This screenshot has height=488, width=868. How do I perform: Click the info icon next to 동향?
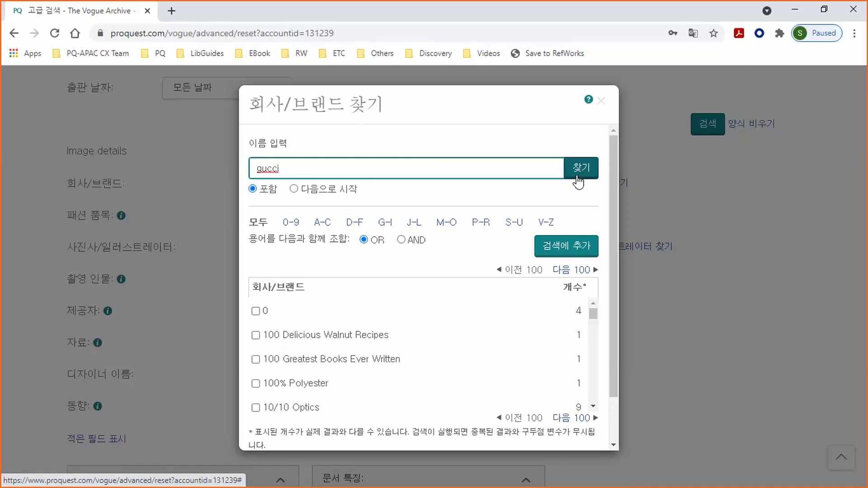pos(98,406)
